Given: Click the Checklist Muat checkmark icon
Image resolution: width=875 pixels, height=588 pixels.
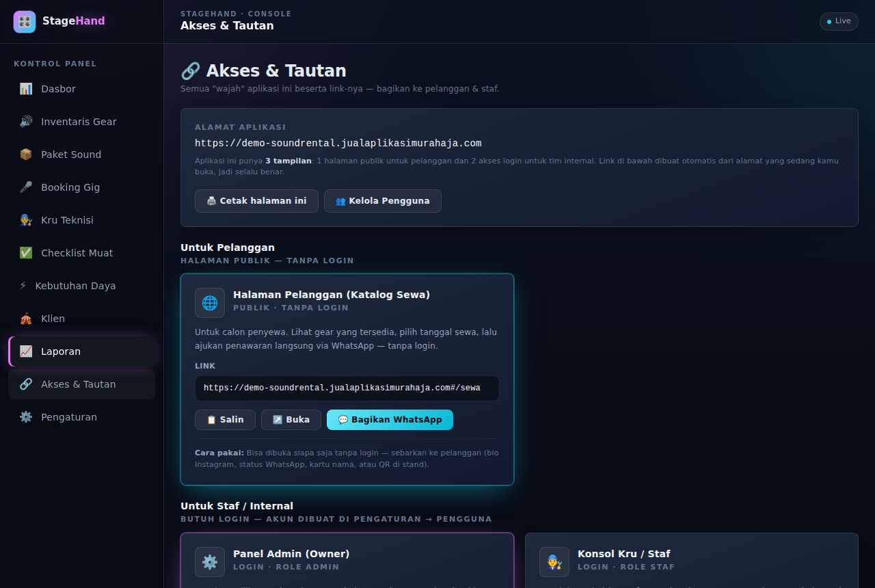Looking at the screenshot, I should 26,253.
